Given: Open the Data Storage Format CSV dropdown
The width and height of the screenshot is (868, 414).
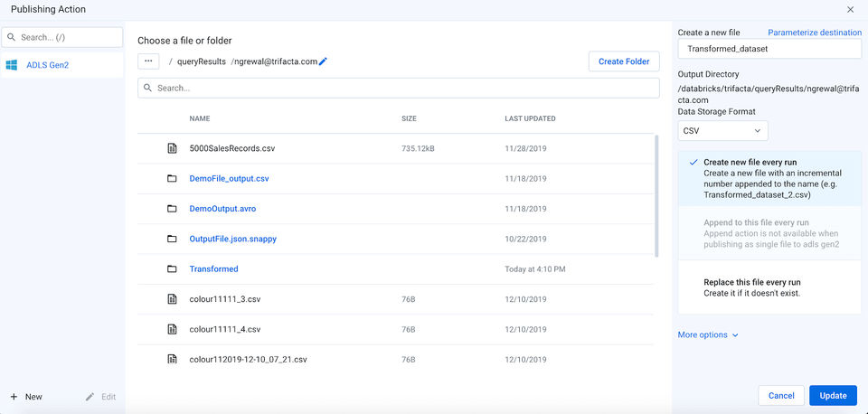Looking at the screenshot, I should point(722,131).
